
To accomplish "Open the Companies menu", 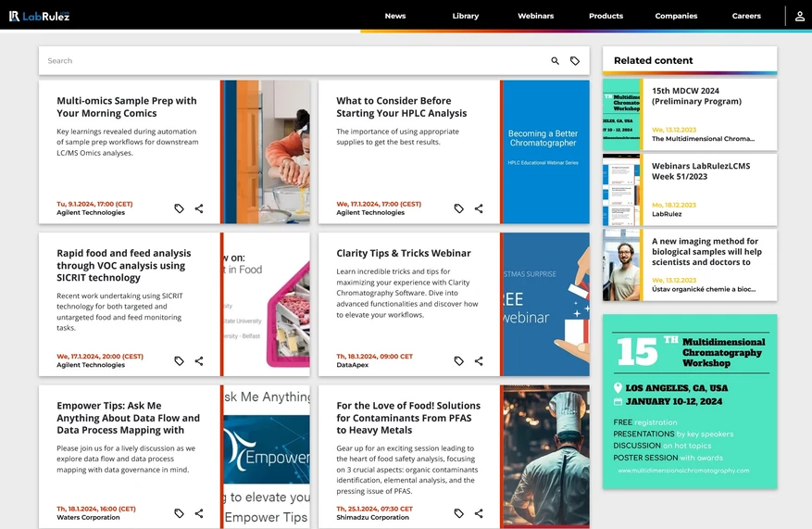I will coord(676,16).
